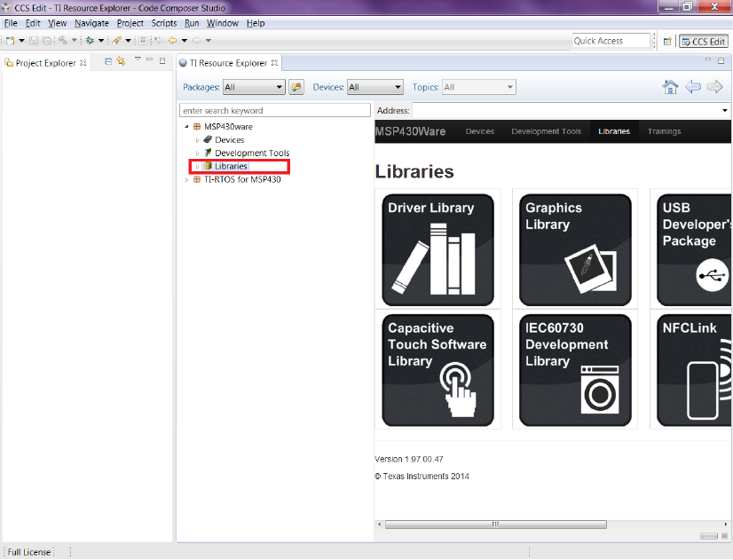733x560 pixels.
Task: Close the TI Resource Explorer tab
Action: tap(275, 62)
